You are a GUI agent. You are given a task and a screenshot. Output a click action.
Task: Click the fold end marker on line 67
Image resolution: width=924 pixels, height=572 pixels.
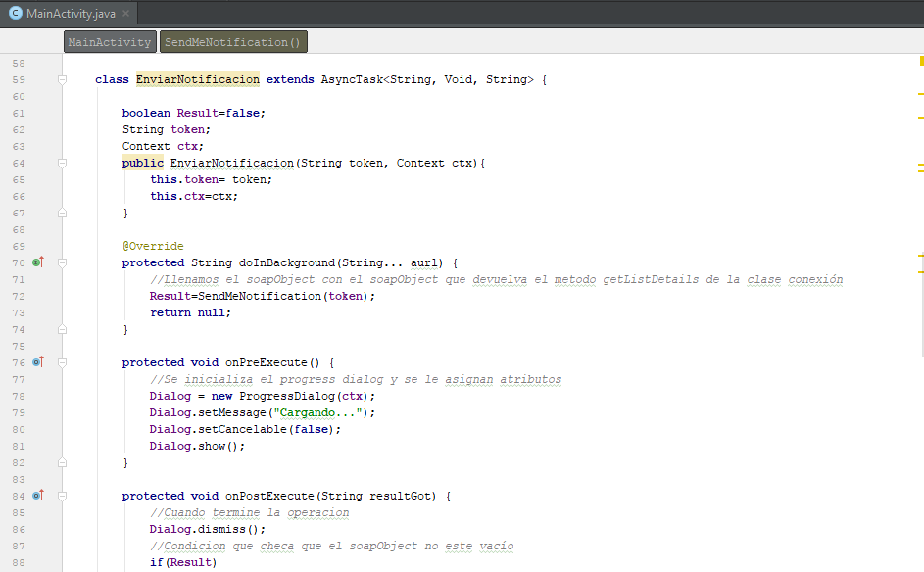tap(62, 213)
